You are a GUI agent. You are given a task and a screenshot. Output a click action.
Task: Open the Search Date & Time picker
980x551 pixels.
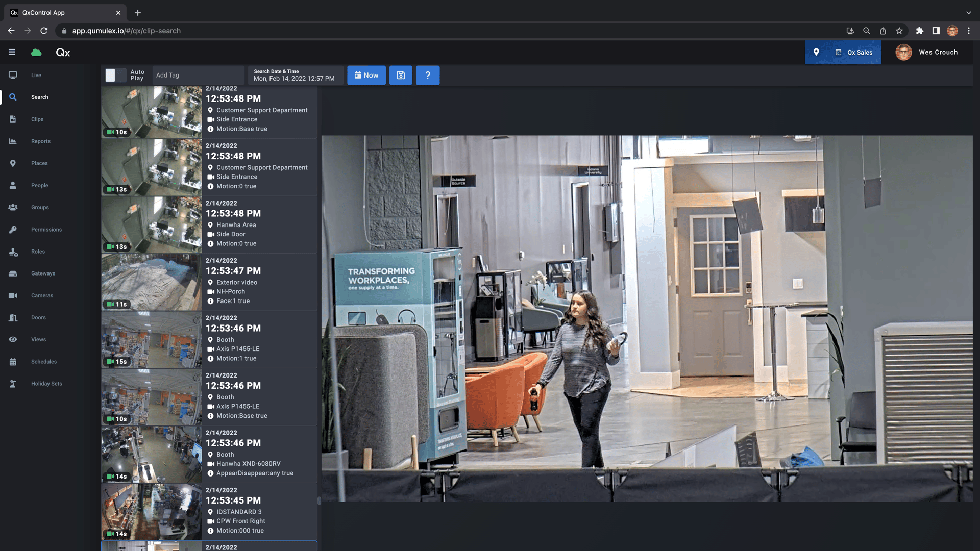coord(295,75)
